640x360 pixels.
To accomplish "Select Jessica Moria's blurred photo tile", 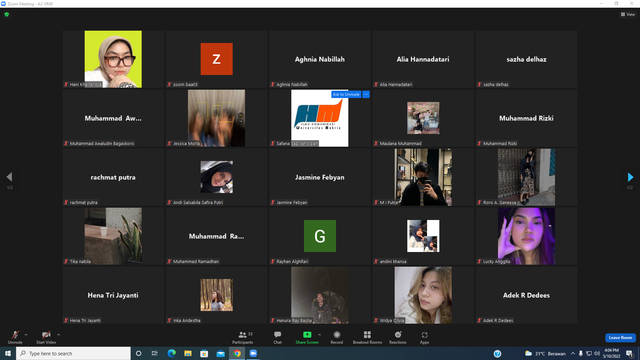I will (x=216, y=118).
